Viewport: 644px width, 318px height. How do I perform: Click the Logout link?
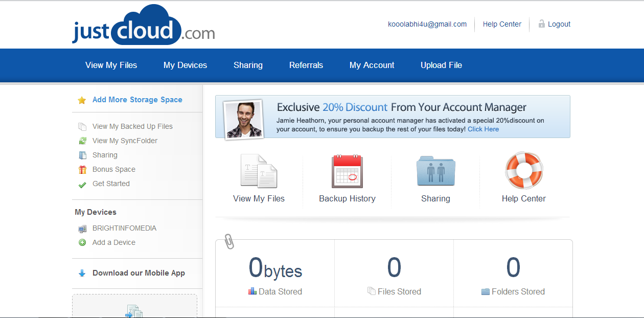(559, 24)
